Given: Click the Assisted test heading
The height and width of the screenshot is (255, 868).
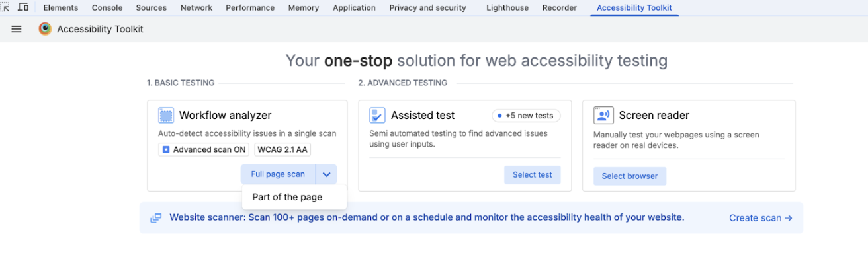Looking at the screenshot, I should click(423, 116).
